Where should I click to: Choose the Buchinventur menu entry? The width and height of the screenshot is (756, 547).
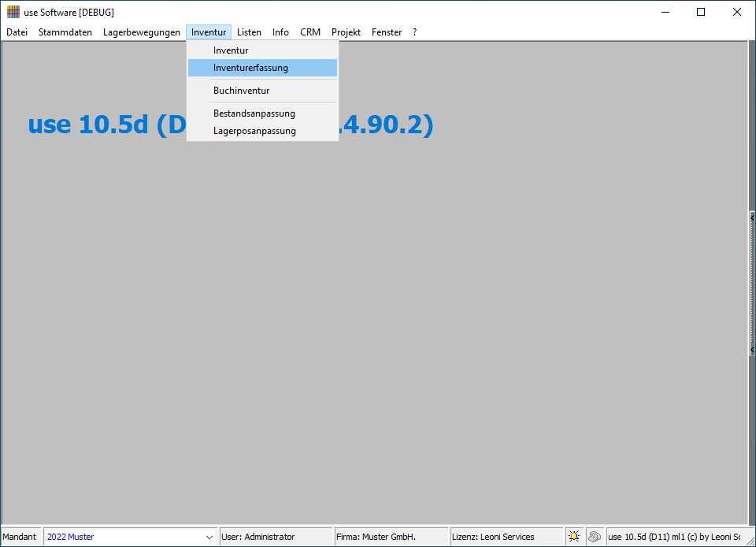pyautogui.click(x=263, y=91)
